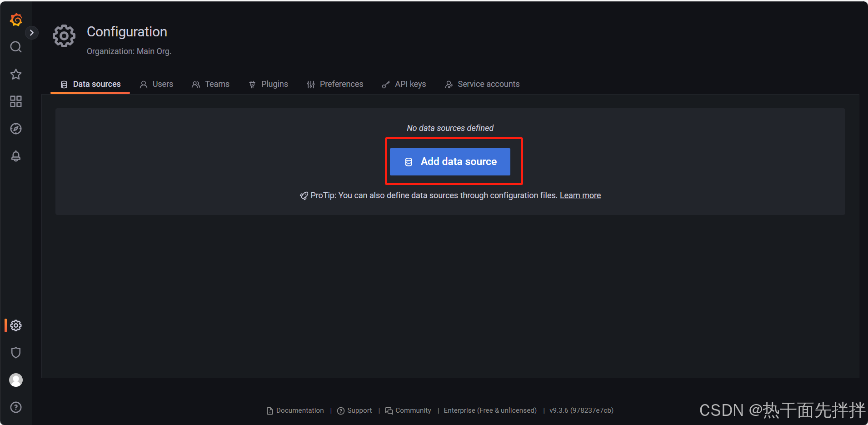Image resolution: width=868 pixels, height=425 pixels.
Task: Open Help question mark icon
Action: tap(16, 407)
